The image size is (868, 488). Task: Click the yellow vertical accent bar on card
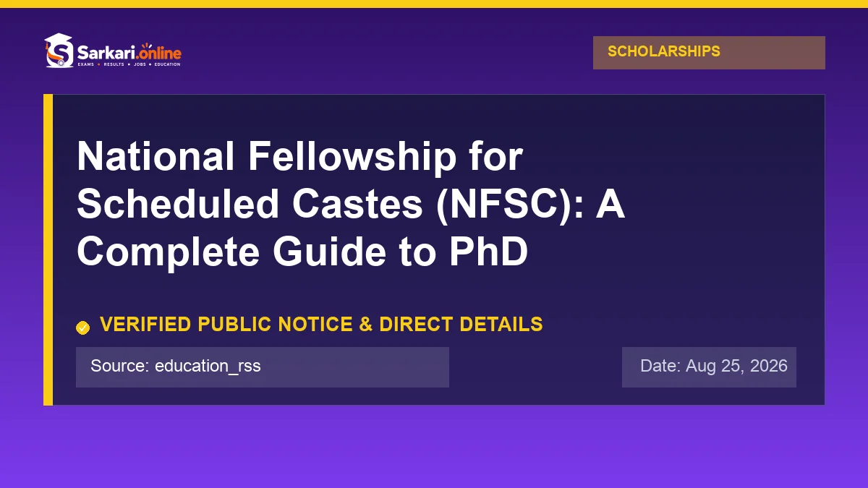click(x=48, y=249)
